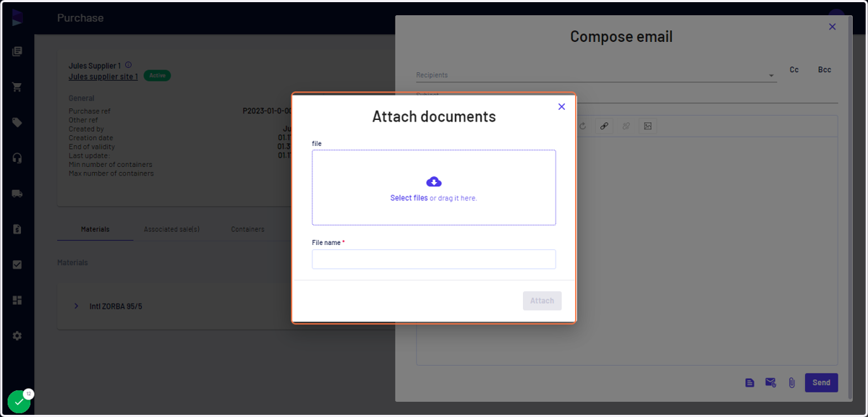
Task: Open the Jules supplier site 1 link
Action: (103, 77)
